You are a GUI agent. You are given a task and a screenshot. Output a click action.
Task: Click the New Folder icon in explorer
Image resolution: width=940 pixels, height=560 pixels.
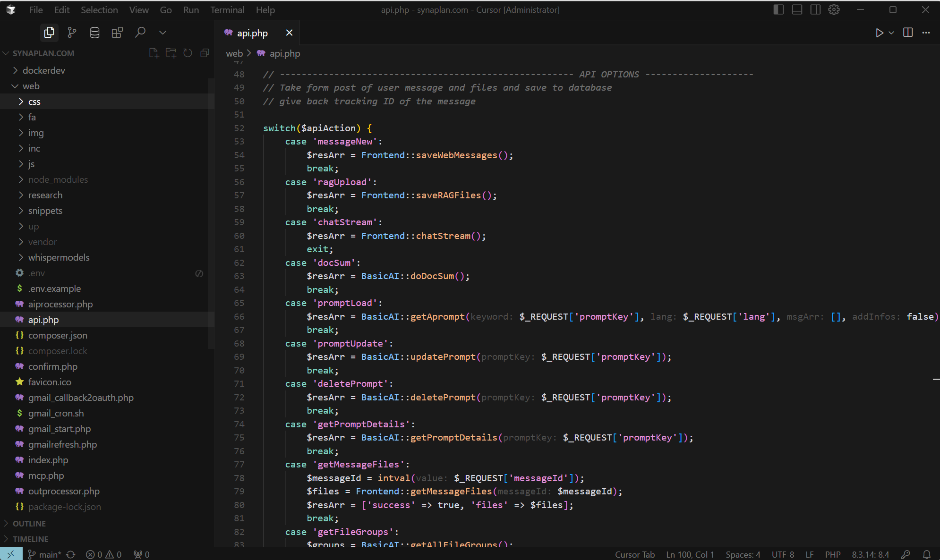coord(171,53)
